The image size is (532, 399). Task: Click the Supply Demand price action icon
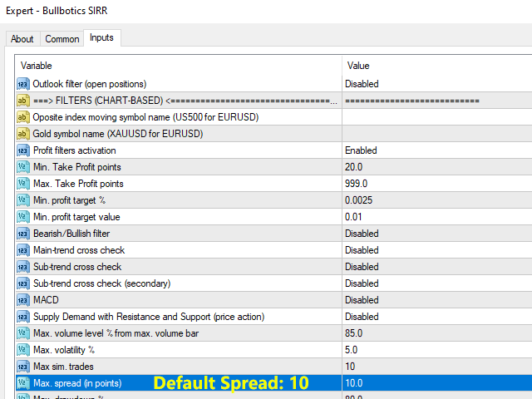pyautogui.click(x=23, y=317)
